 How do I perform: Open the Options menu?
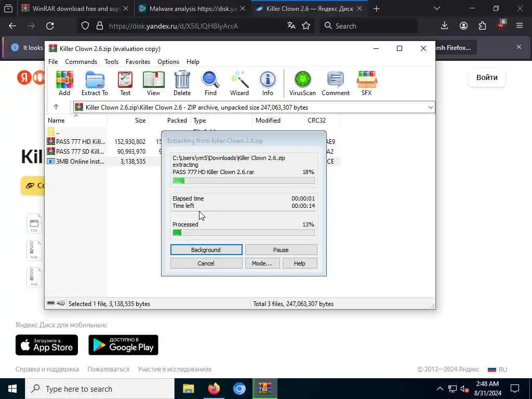click(168, 62)
